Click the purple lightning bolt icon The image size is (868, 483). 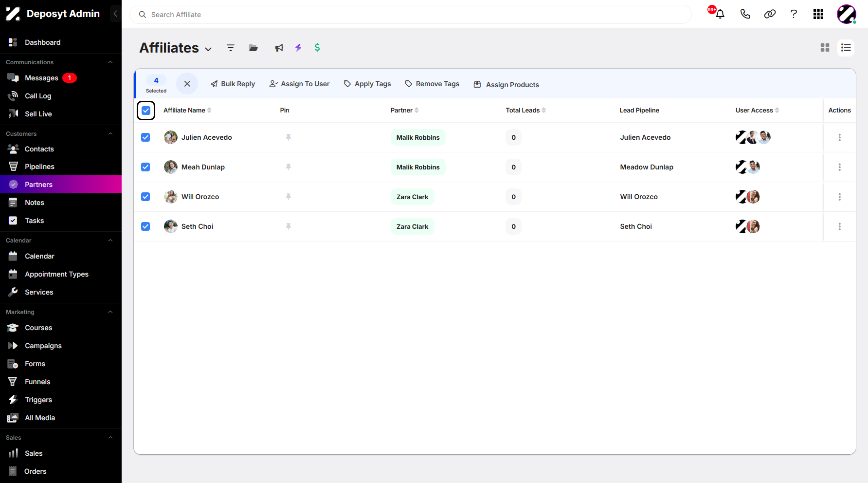click(x=298, y=48)
